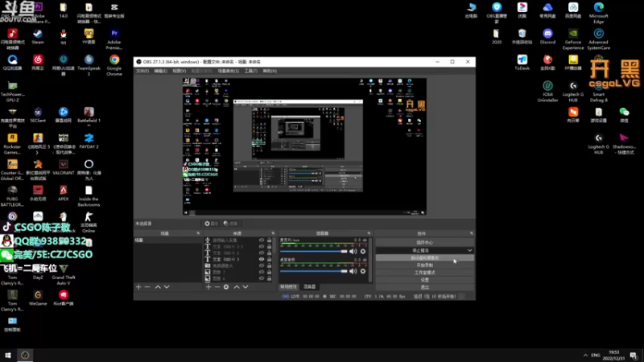The height and width of the screenshot is (362, 644).
Task: Show hidden system tray icons chevron
Action: point(585,356)
